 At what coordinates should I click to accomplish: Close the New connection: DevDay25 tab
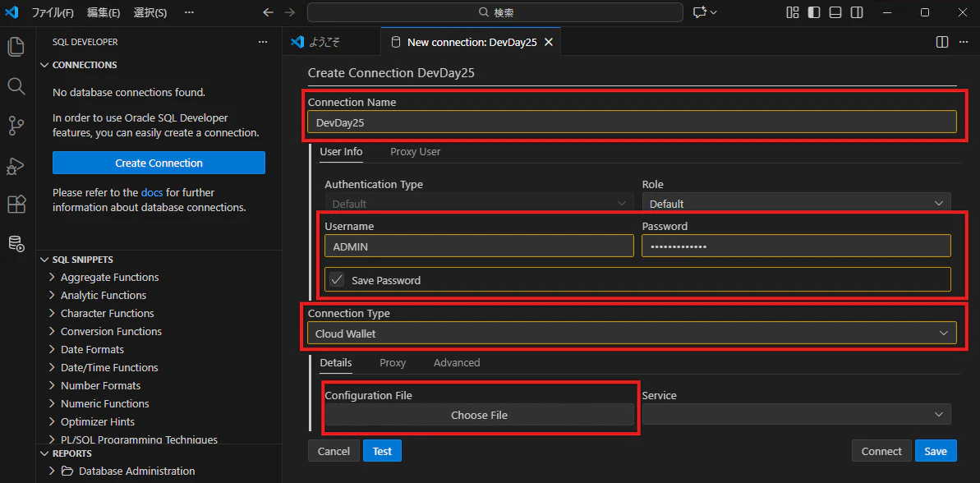(549, 42)
